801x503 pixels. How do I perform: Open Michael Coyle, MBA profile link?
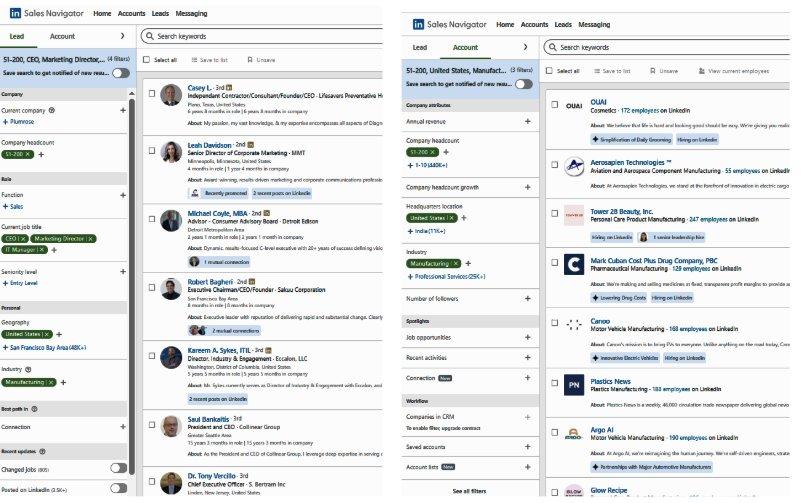click(217, 213)
